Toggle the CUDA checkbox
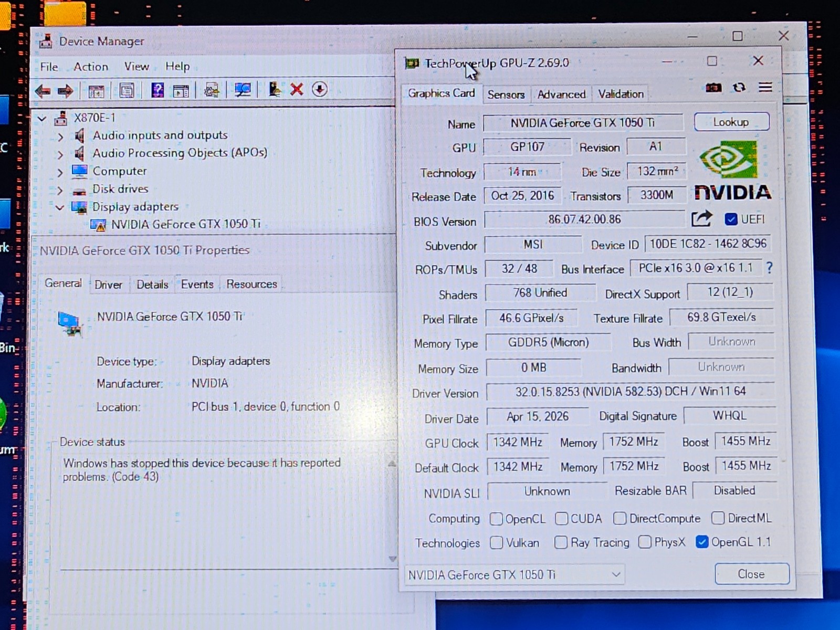 pyautogui.click(x=561, y=519)
